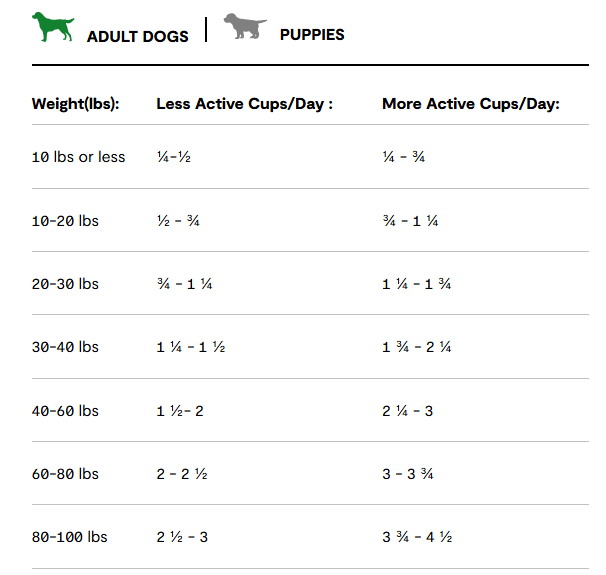
Task: Select the 60-80 lbs weight row
Action: pos(65,474)
